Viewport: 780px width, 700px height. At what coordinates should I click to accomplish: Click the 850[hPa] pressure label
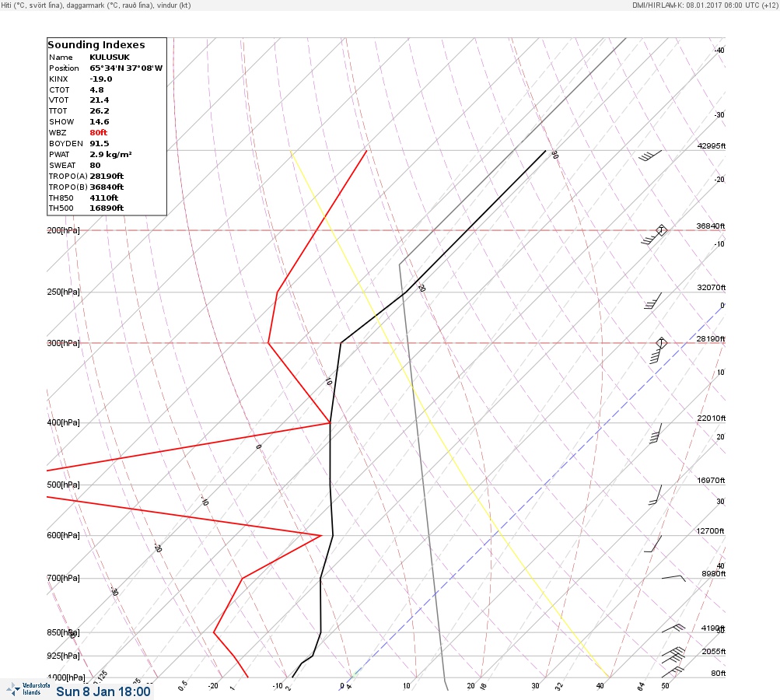pos(63,632)
